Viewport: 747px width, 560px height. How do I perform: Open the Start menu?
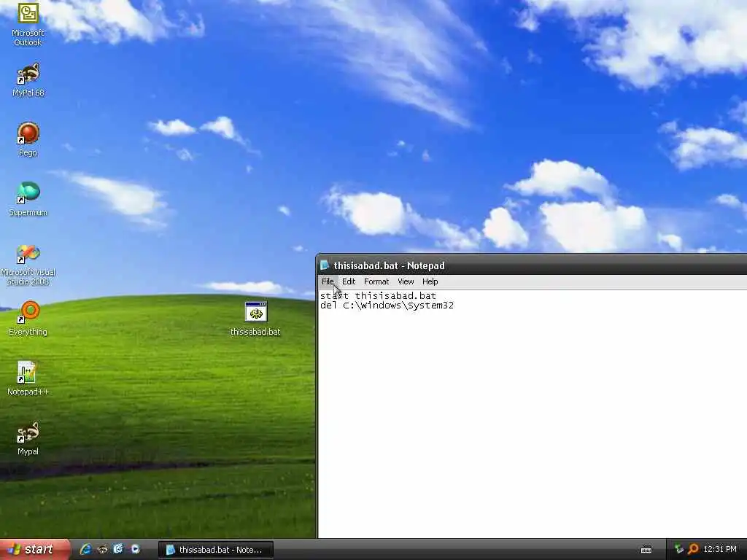click(x=35, y=550)
